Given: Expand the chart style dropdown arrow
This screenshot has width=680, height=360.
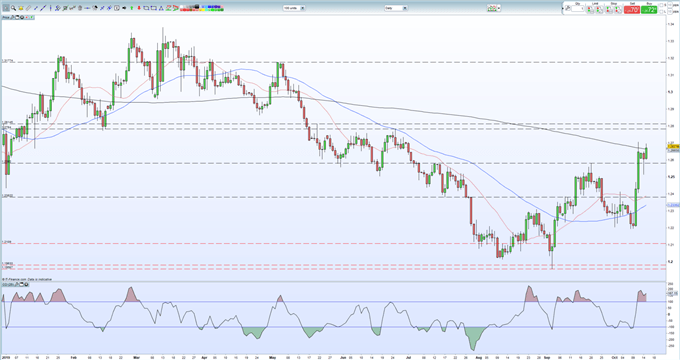Looking at the screenshot, I should tap(499, 8).
